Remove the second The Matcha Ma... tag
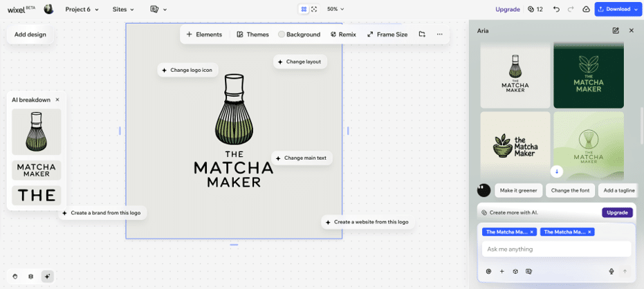644x289 pixels. click(x=589, y=232)
